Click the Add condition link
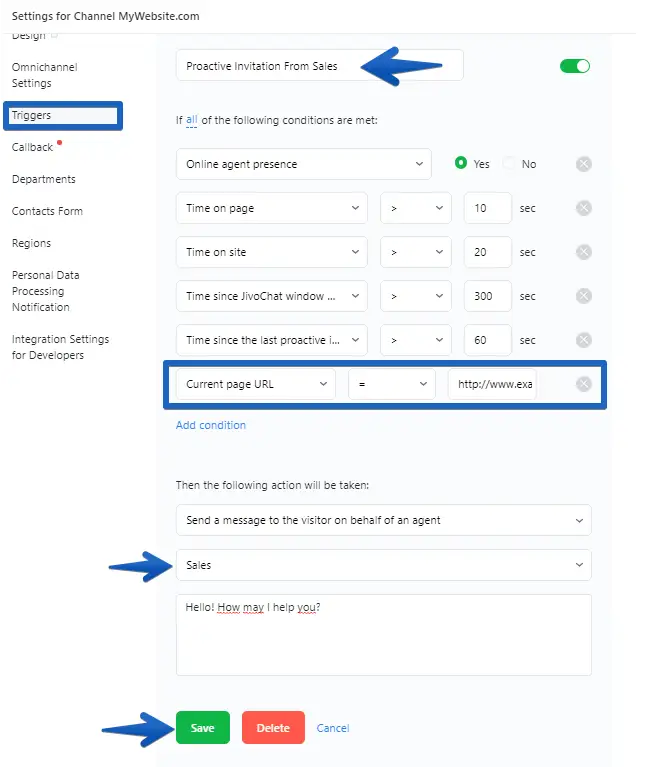 click(211, 425)
